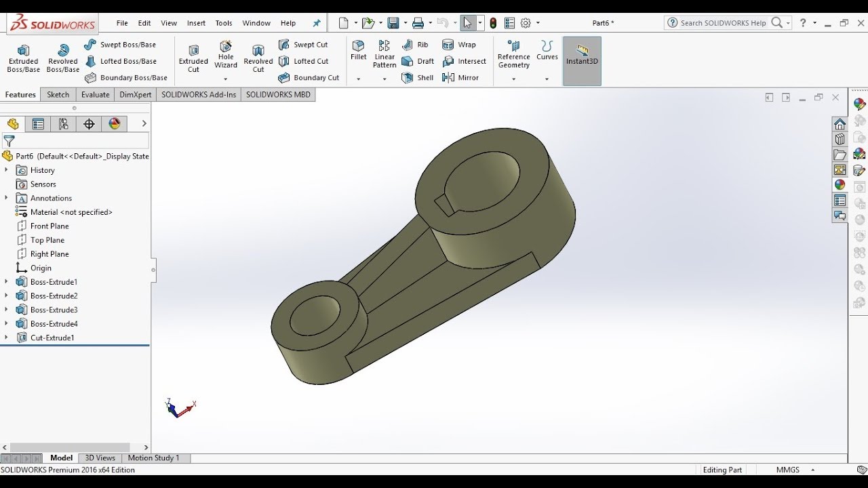Viewport: 868px width, 488px height.
Task: Click the Extruded Cut tool
Action: click(x=193, y=58)
